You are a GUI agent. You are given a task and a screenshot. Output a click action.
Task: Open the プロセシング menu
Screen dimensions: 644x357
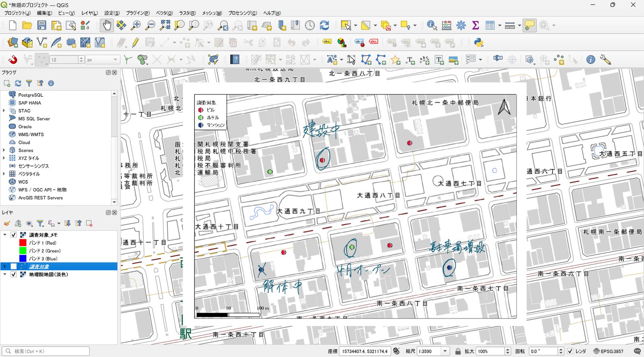tap(243, 13)
